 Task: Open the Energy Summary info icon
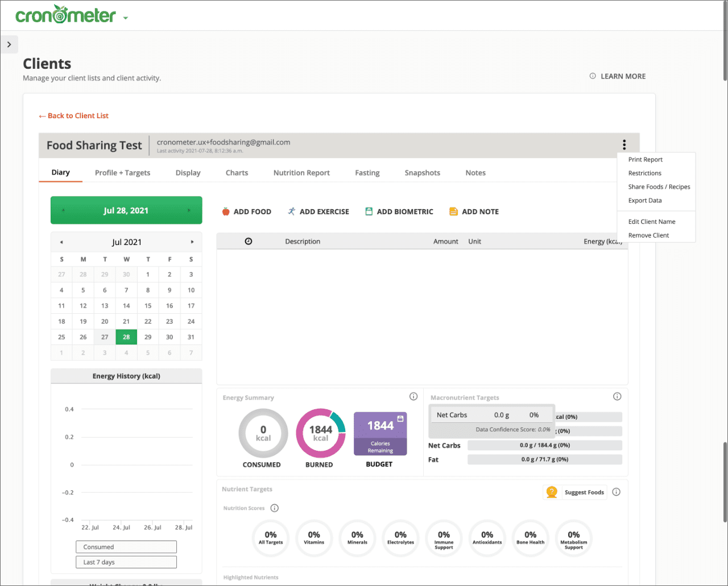(x=413, y=396)
